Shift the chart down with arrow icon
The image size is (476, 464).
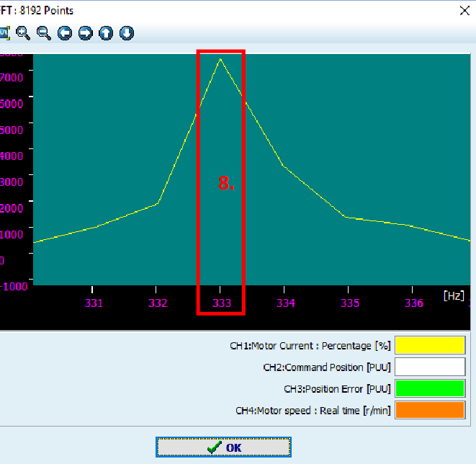coord(127,33)
